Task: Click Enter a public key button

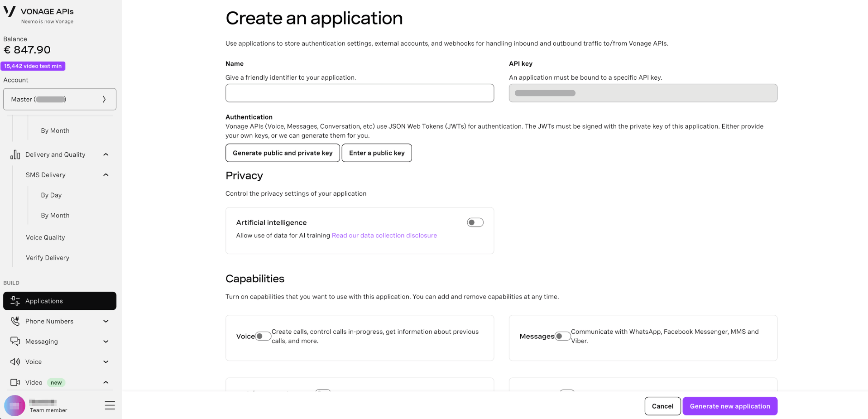Action: pyautogui.click(x=377, y=153)
